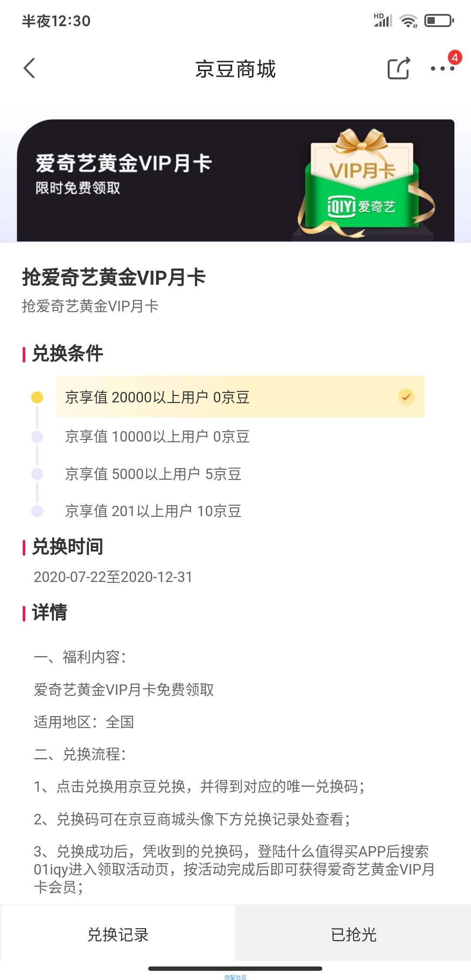Image resolution: width=471 pixels, height=980 pixels.
Task: Tap the 兑换时间 date range text
Action: 113,577
